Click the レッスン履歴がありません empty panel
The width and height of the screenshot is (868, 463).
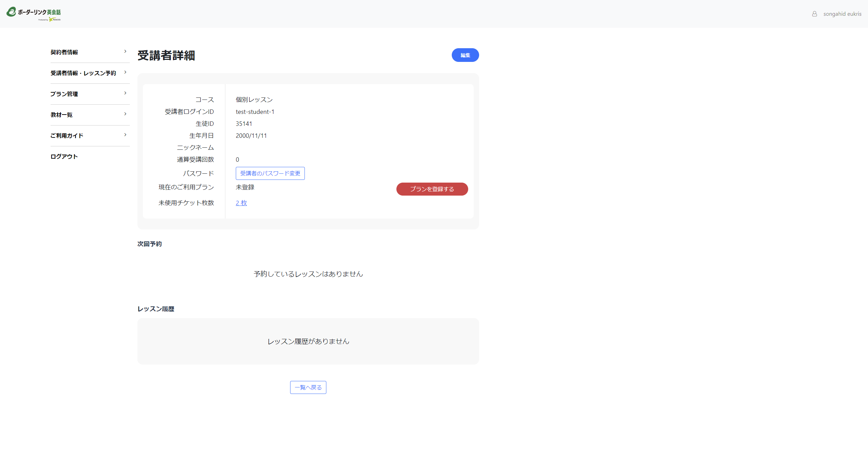tap(308, 341)
